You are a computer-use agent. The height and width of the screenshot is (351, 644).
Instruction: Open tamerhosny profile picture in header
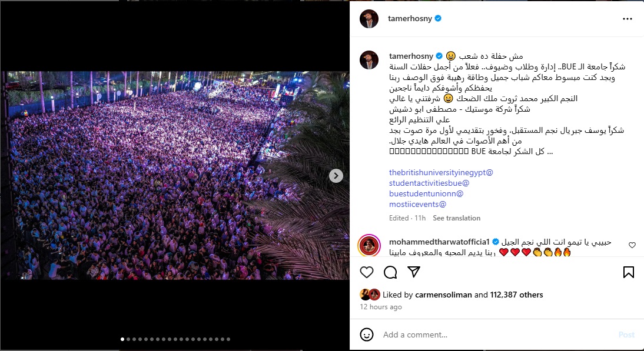click(x=369, y=19)
